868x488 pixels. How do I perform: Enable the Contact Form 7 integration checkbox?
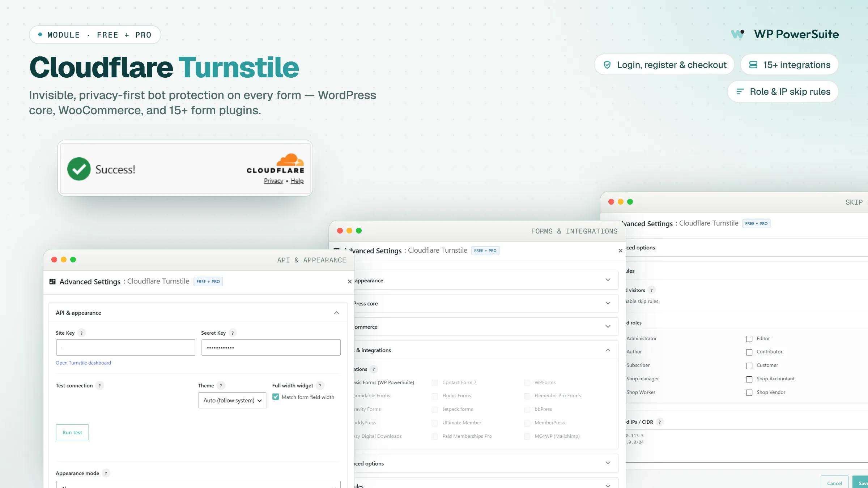[435, 382]
